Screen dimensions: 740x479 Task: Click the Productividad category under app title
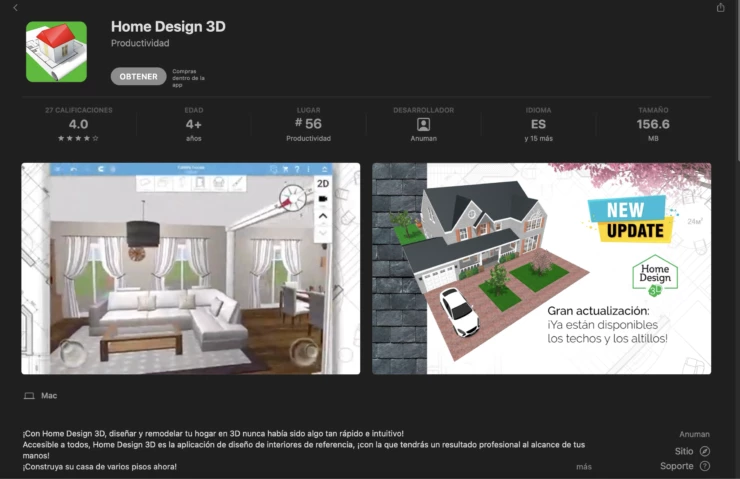tap(140, 43)
